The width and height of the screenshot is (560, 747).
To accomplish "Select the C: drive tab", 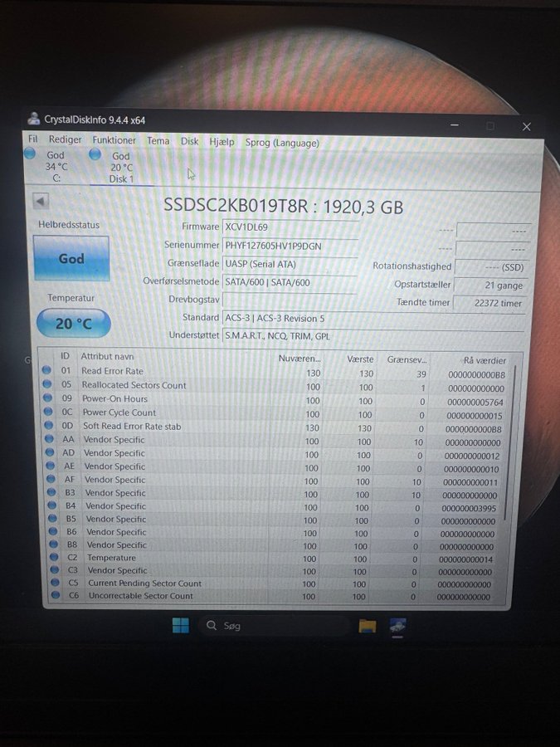I will coord(55,166).
